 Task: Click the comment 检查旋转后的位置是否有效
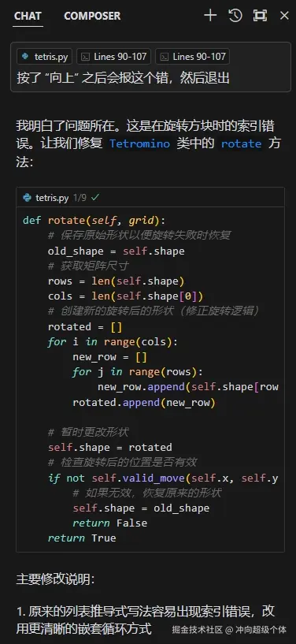point(122,463)
